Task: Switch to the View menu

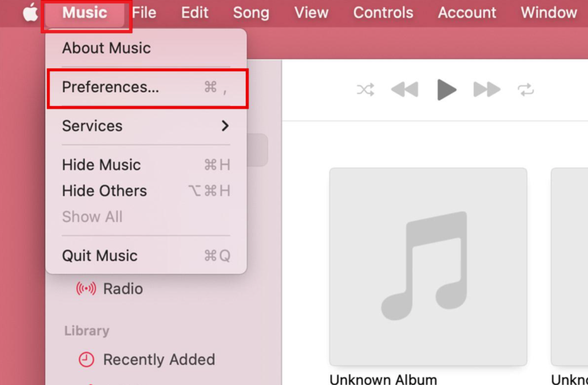Action: (x=311, y=12)
